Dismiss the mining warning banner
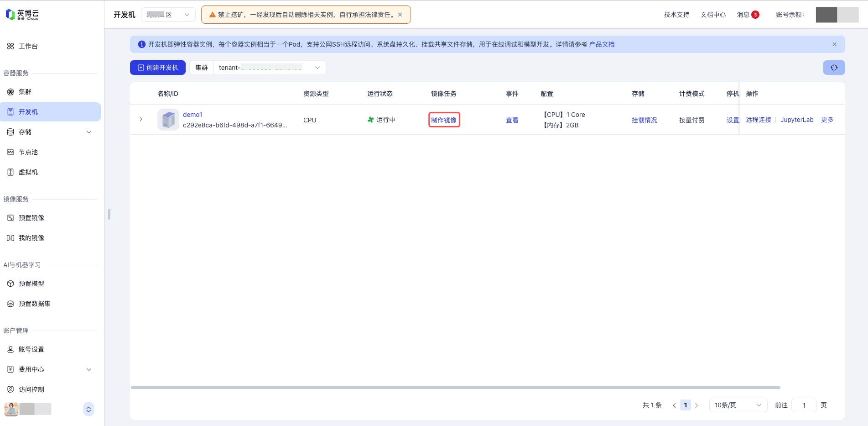 pos(400,15)
